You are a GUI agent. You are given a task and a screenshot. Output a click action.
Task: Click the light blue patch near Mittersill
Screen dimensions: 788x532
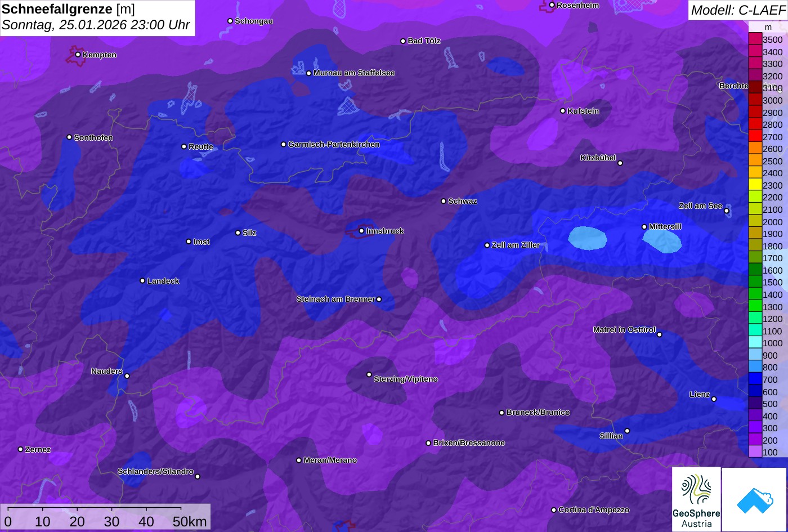tap(663, 241)
